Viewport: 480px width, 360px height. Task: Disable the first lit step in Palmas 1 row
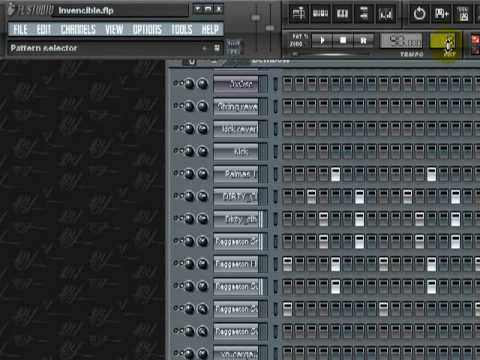point(335,174)
